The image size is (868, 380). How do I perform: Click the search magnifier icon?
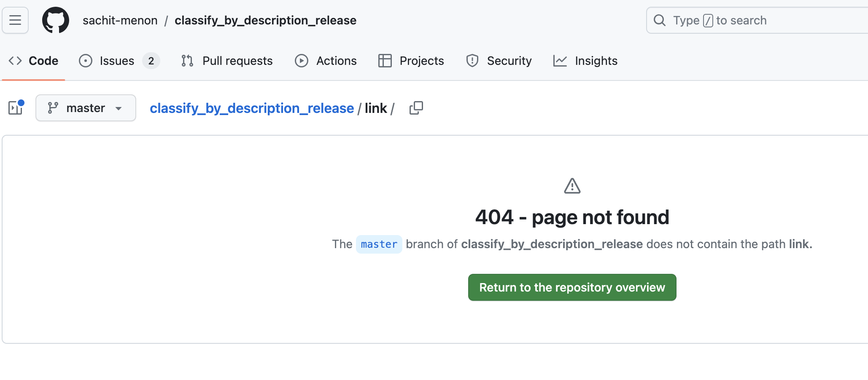pyautogui.click(x=659, y=20)
